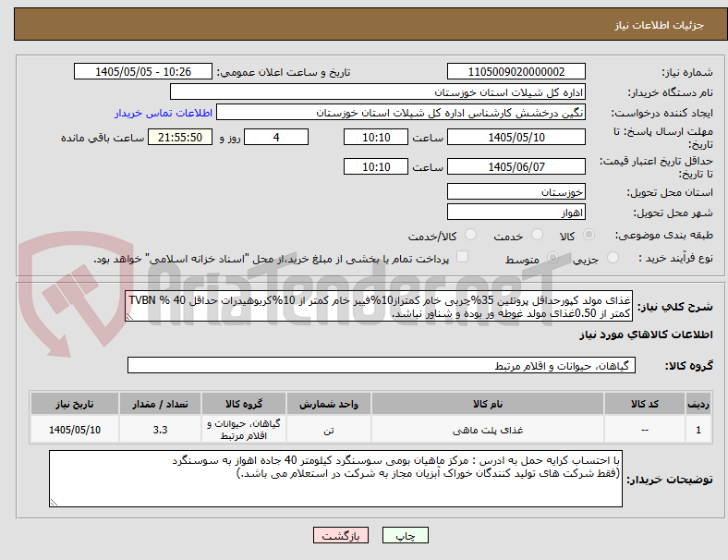Screen dimensions: 728x560
Task: Click the need number field 1105009020000002
Action: (x=516, y=71)
